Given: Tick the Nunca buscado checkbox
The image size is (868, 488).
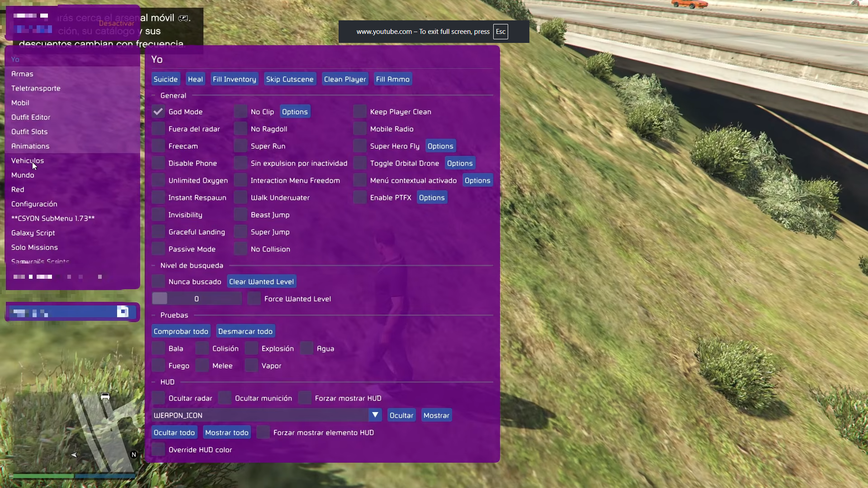Looking at the screenshot, I should (x=158, y=282).
